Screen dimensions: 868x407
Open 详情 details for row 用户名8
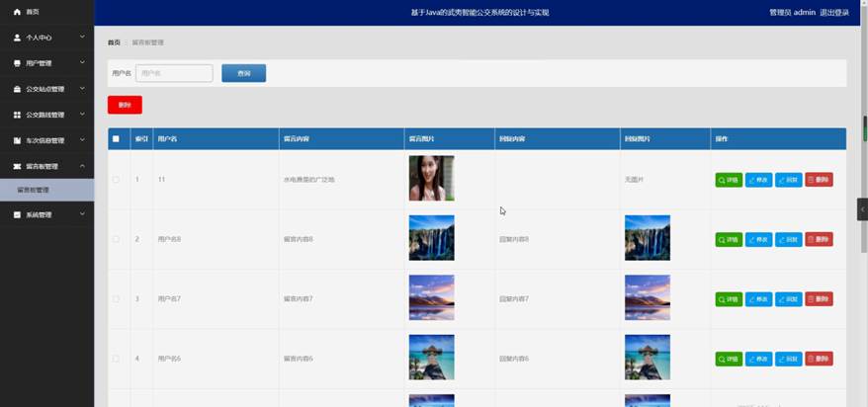[x=729, y=239]
